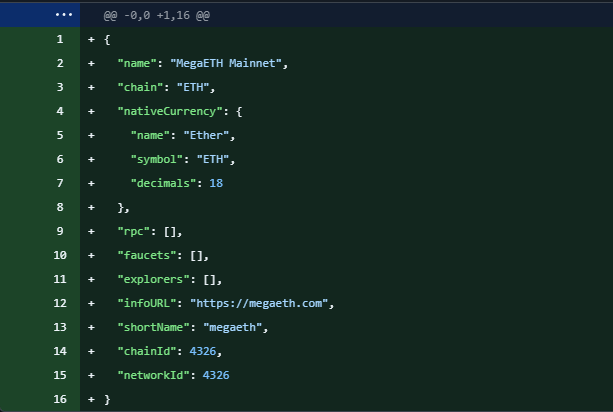The image size is (613, 412).
Task: Select line number 7
Action: (60, 183)
